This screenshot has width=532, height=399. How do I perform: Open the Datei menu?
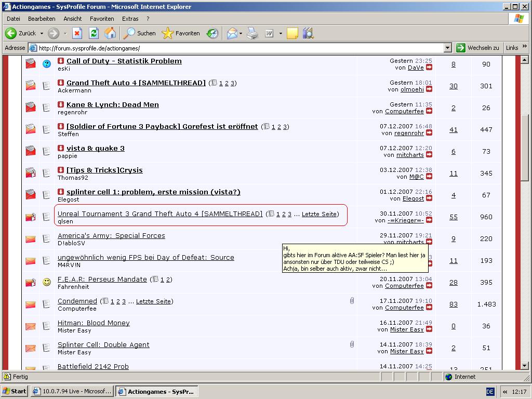[x=13, y=19]
